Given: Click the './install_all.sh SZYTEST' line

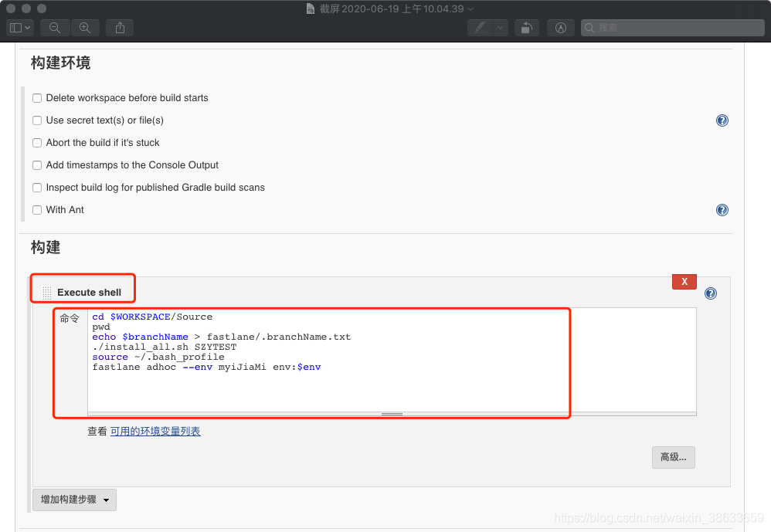Looking at the screenshot, I should pos(165,347).
